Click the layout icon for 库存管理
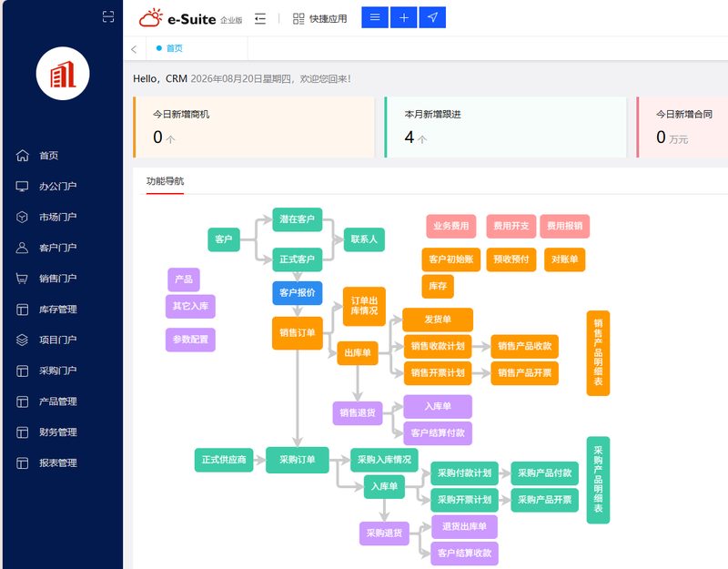 (22, 310)
